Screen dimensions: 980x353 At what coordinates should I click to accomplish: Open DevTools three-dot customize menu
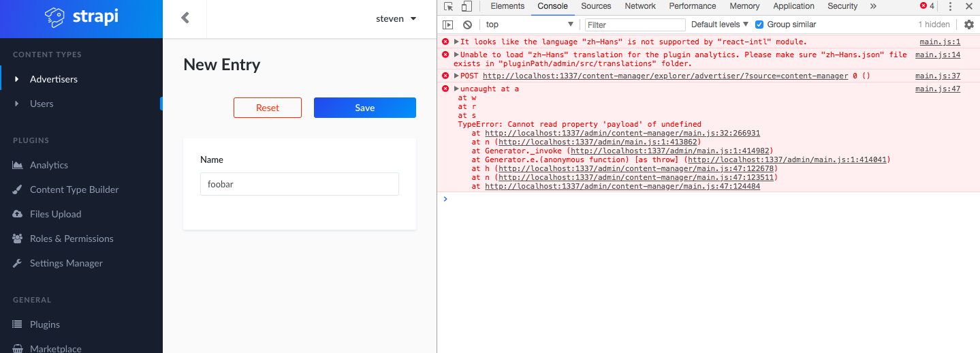pos(950,6)
